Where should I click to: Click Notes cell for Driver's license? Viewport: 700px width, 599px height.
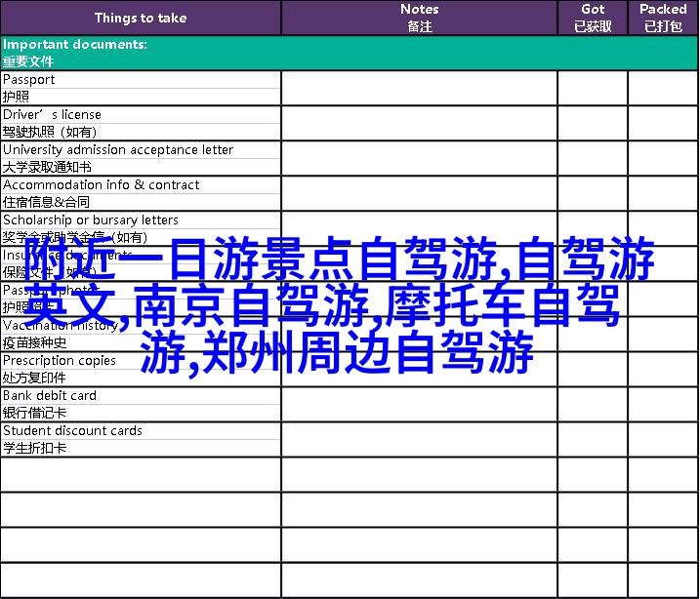coord(419,123)
